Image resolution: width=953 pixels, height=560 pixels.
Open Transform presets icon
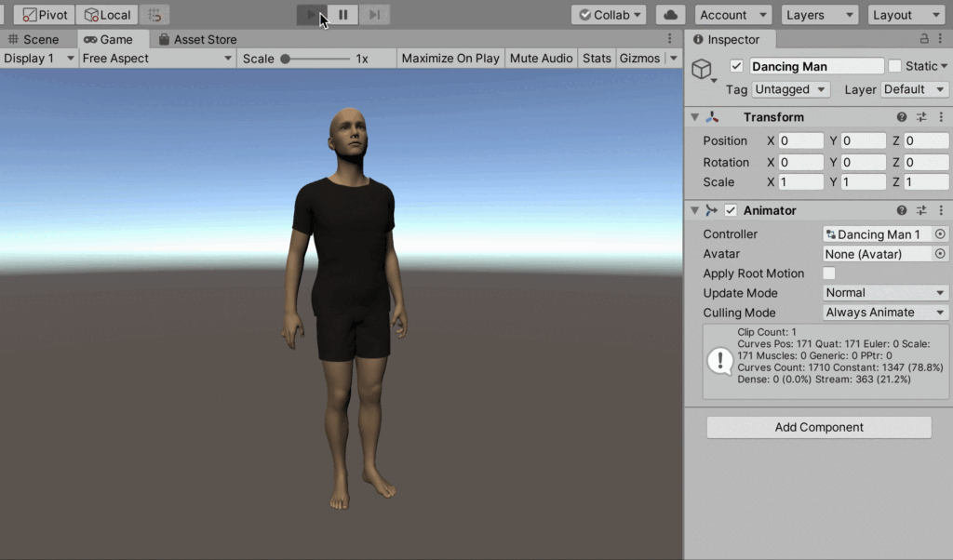coord(921,116)
